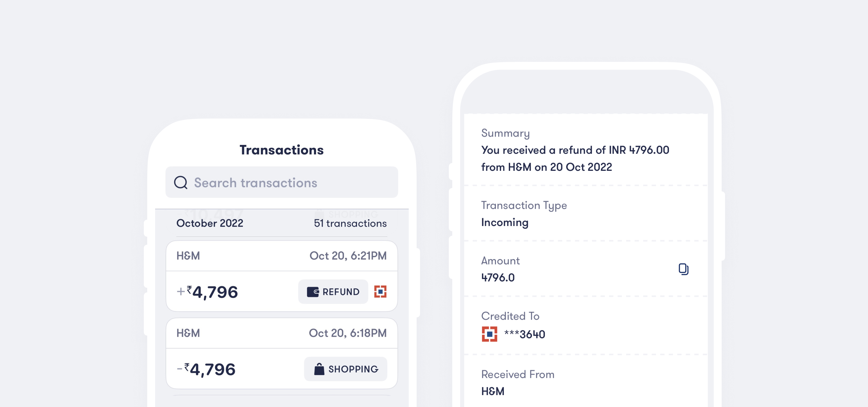Click the shopping bag icon

[x=319, y=369]
